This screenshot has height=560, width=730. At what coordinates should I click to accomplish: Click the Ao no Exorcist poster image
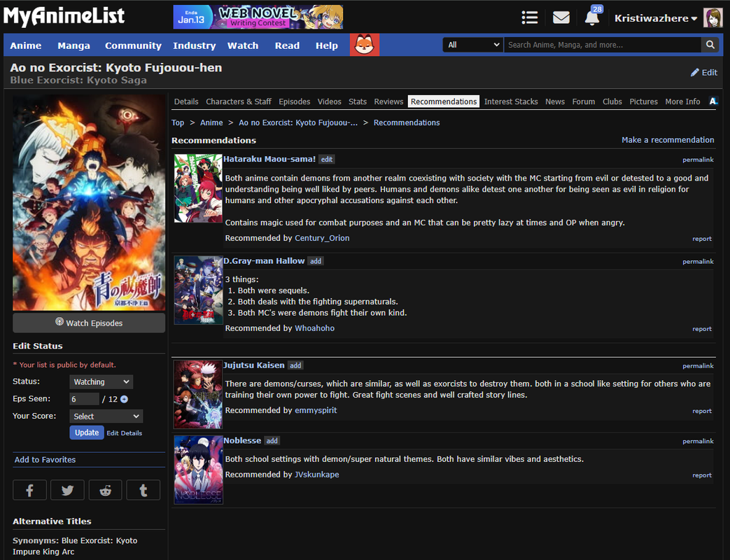(89, 203)
